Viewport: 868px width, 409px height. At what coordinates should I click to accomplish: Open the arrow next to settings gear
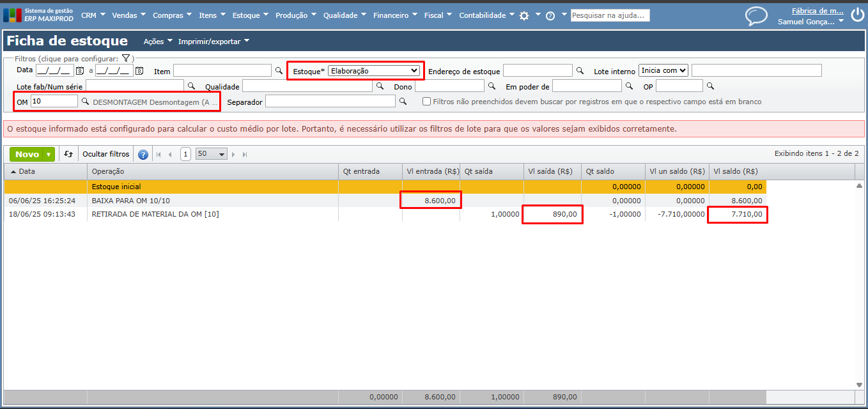538,15
